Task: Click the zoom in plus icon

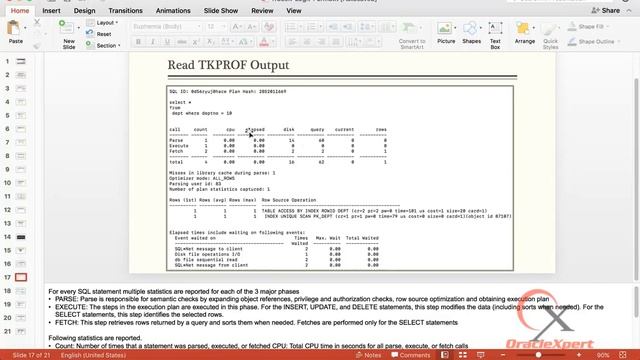Action: [579, 355]
